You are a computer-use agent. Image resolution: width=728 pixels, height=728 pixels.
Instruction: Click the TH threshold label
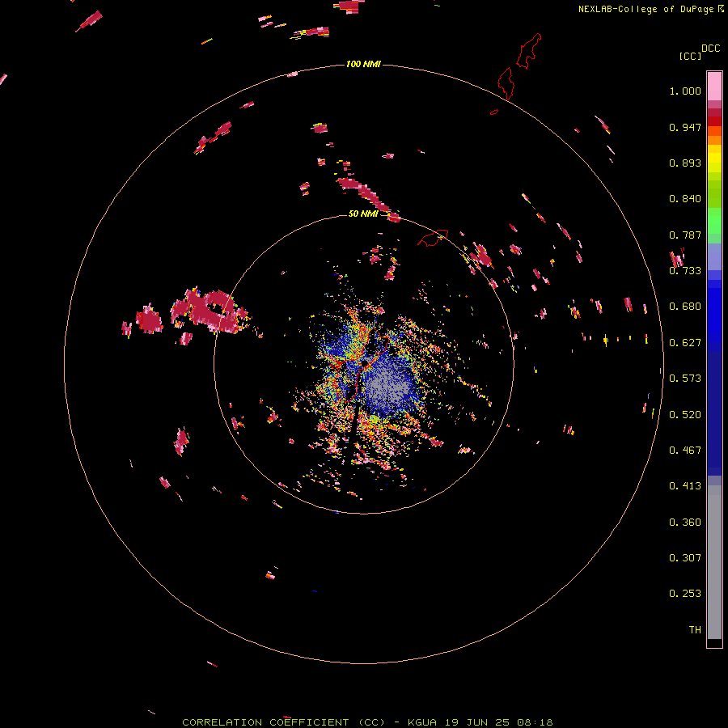point(695,630)
